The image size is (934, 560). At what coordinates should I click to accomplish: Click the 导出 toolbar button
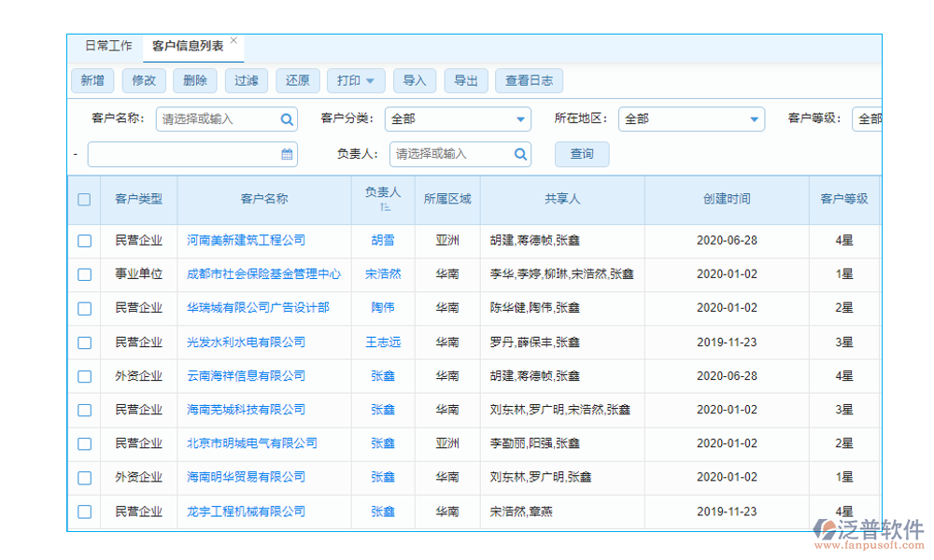click(x=466, y=80)
